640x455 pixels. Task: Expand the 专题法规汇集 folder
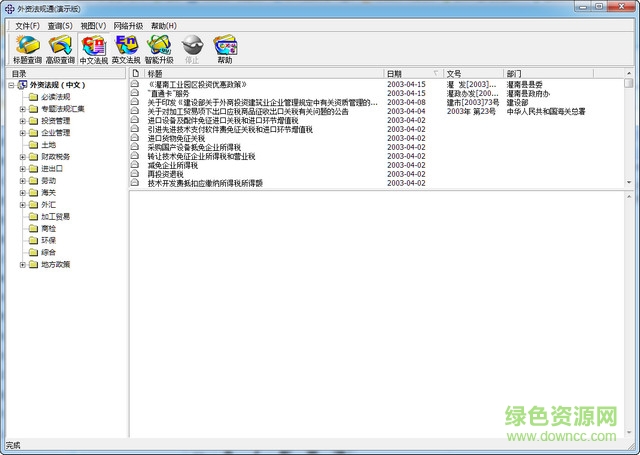(23, 109)
